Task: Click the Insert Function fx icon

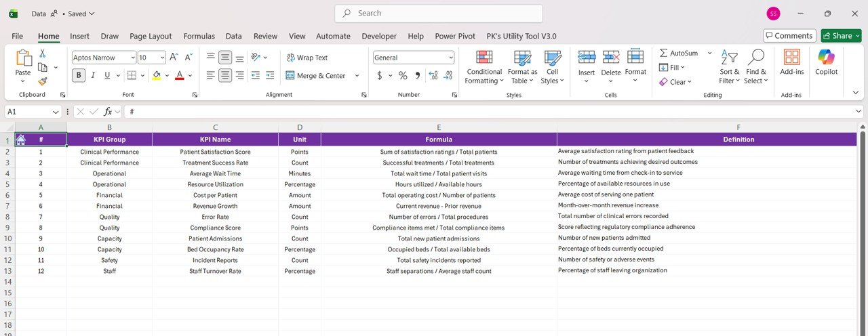Action: 108,111
